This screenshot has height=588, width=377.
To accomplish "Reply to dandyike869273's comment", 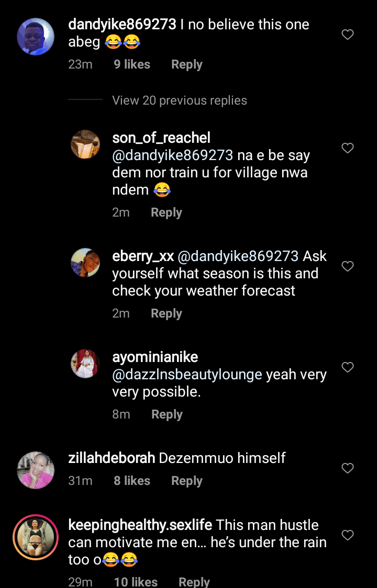I will click(186, 65).
